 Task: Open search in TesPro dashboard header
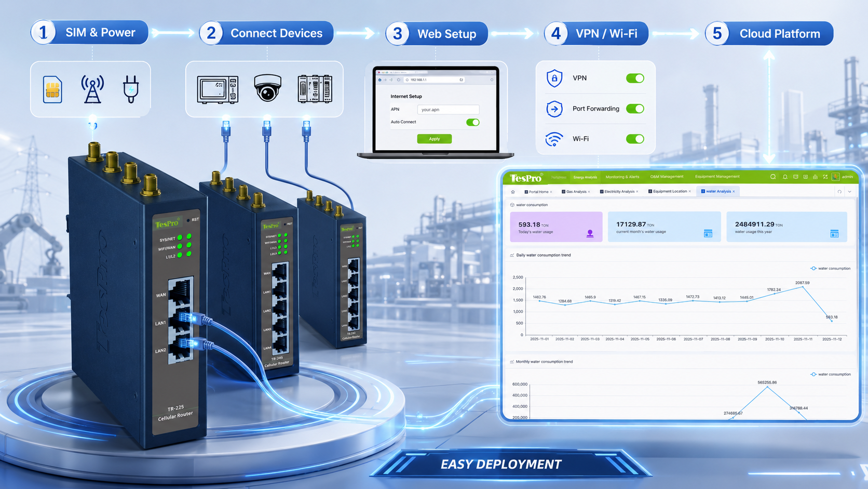click(x=773, y=177)
